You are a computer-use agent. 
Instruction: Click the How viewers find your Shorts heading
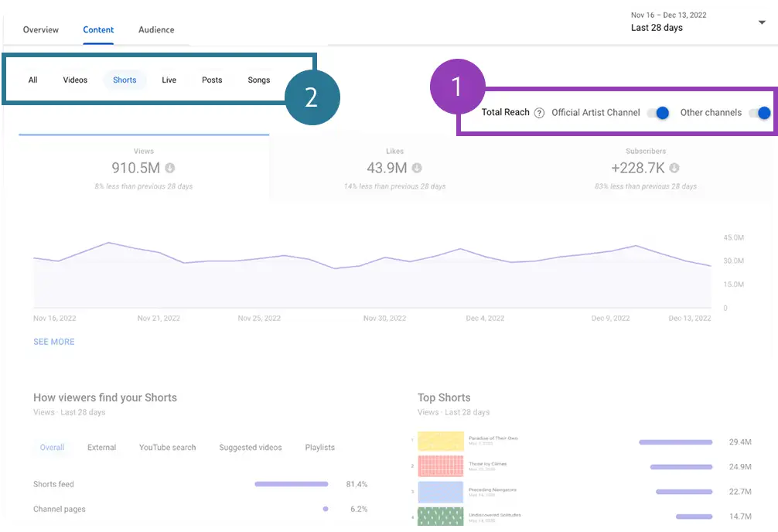coord(105,398)
